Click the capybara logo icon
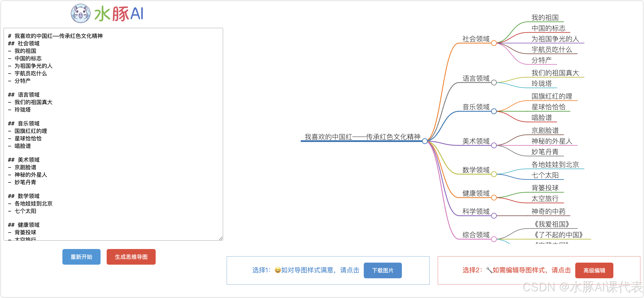644x298 pixels. coord(81,13)
